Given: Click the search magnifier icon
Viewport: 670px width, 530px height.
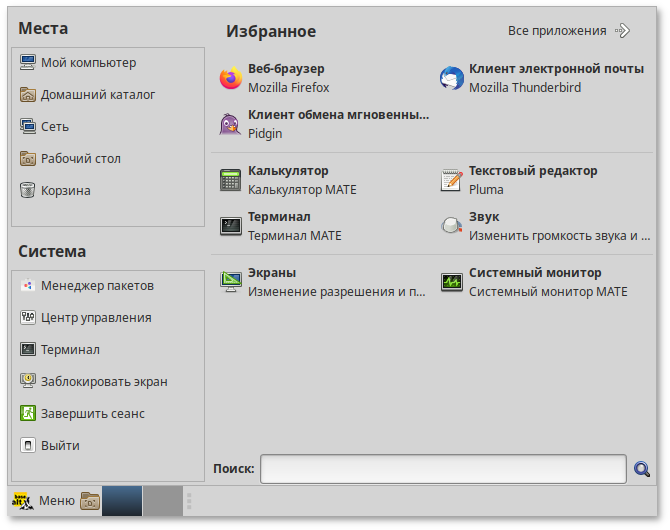Looking at the screenshot, I should coord(642,469).
